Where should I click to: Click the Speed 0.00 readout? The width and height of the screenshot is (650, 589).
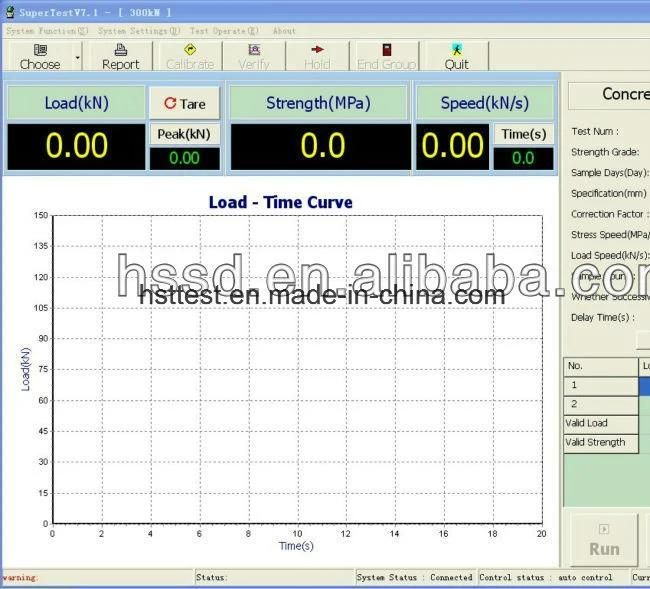click(x=452, y=146)
